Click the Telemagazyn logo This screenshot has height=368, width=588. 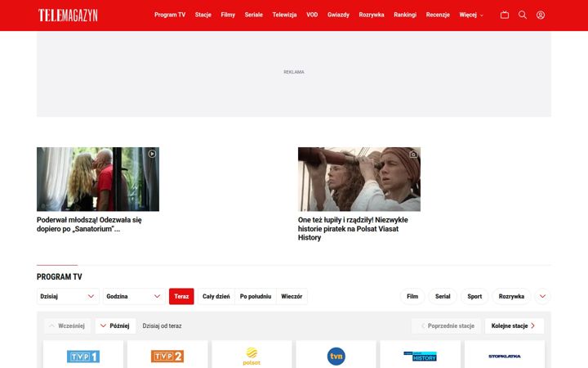[x=68, y=16]
